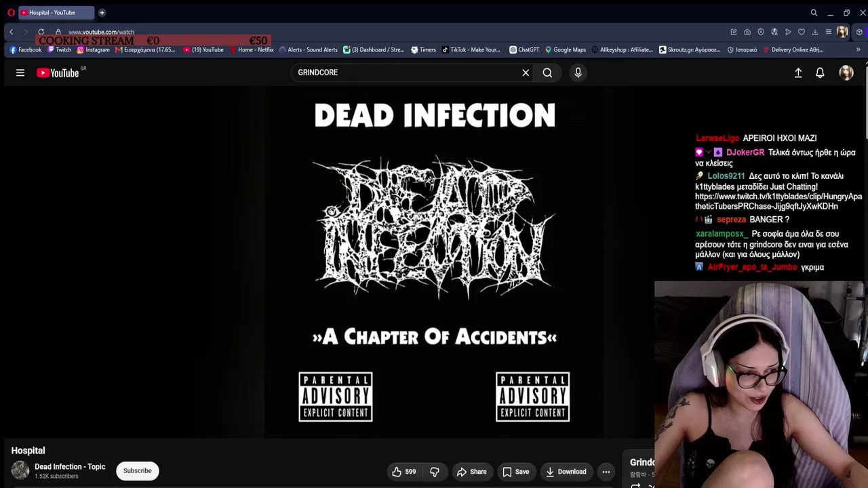The width and height of the screenshot is (868, 488).
Task: Open the Twitch bookmark
Action: pos(60,49)
